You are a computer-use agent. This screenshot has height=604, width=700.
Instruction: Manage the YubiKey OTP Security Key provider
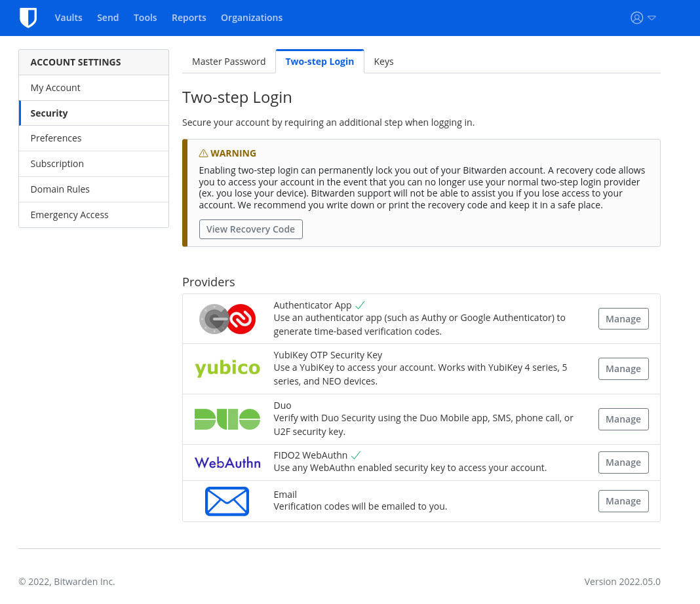pyautogui.click(x=623, y=369)
